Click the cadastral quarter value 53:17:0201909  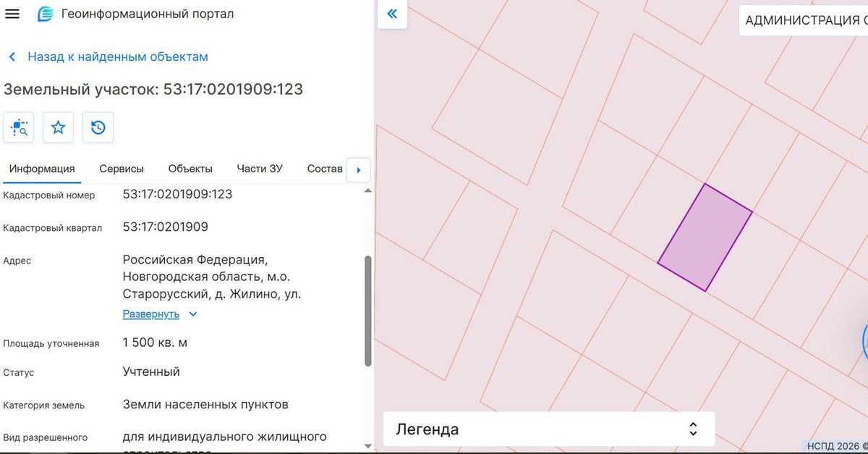coord(166,227)
